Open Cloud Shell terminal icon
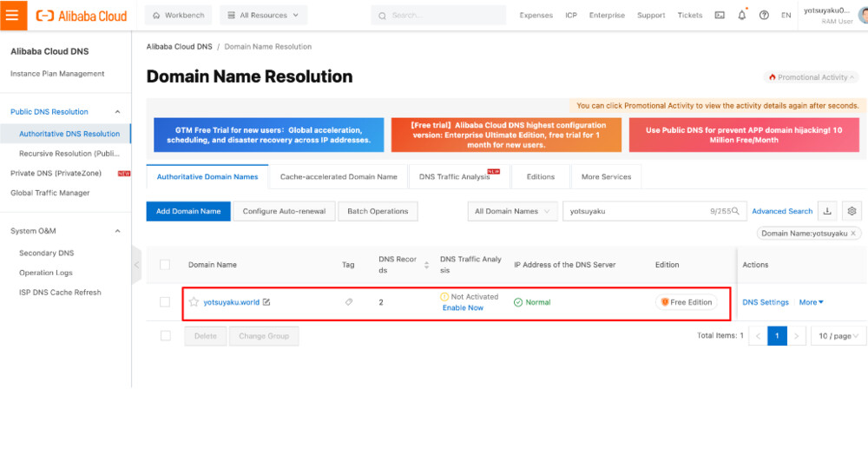This screenshot has width=868, height=455. pos(720,16)
